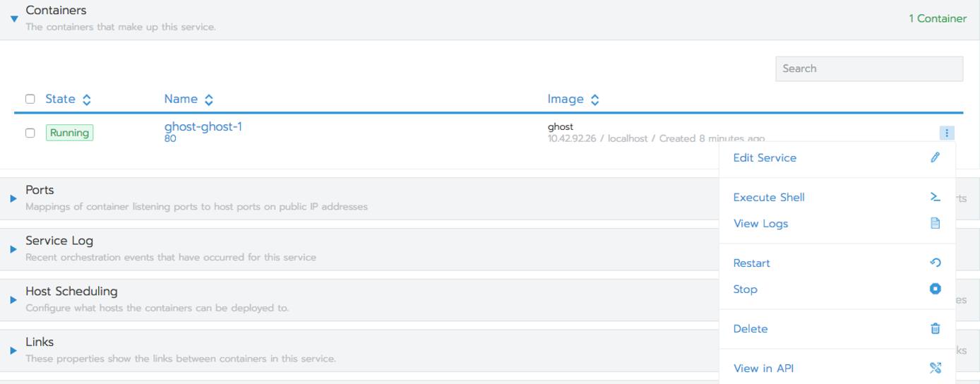Collapse the Containers section
The height and width of the screenshot is (384, 980).
tap(13, 19)
